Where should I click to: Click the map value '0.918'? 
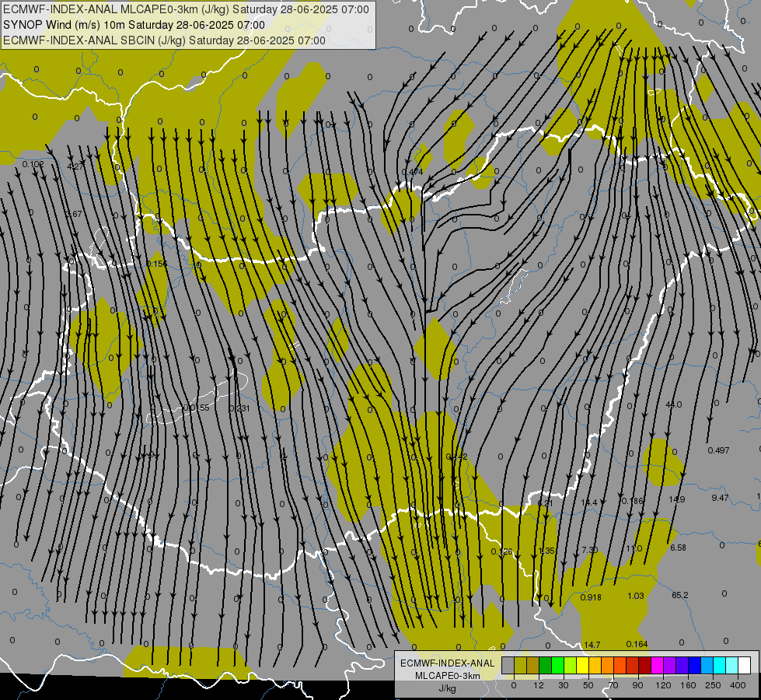[591, 597]
